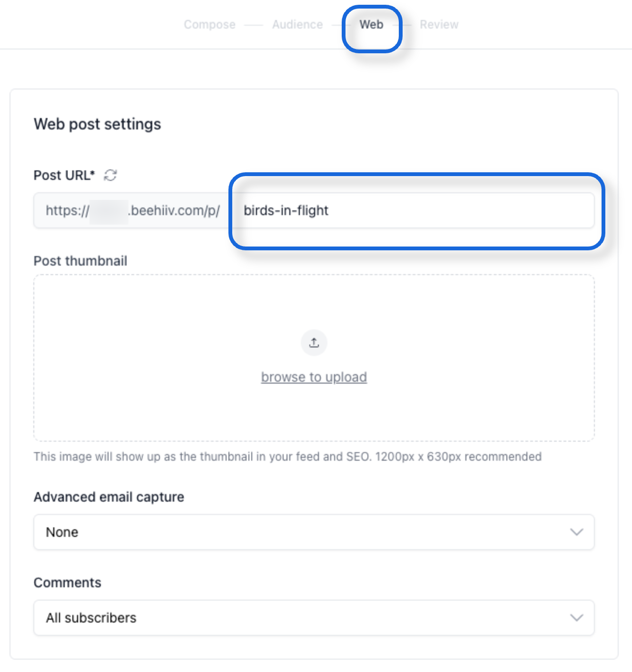Click the thumbnail size recommendation help text
This screenshot has height=672, width=632.
287,457
